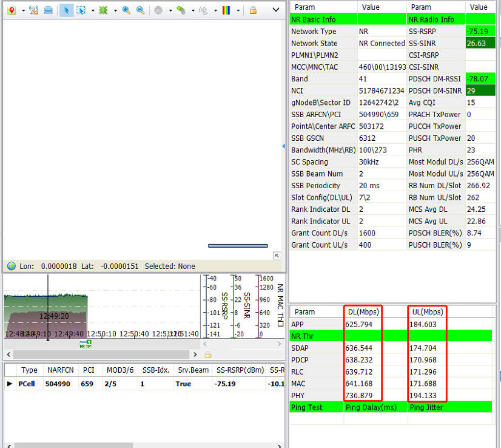The width and height of the screenshot is (501, 448).
Task: Click the Srv.Beam column header
Action: [193, 370]
